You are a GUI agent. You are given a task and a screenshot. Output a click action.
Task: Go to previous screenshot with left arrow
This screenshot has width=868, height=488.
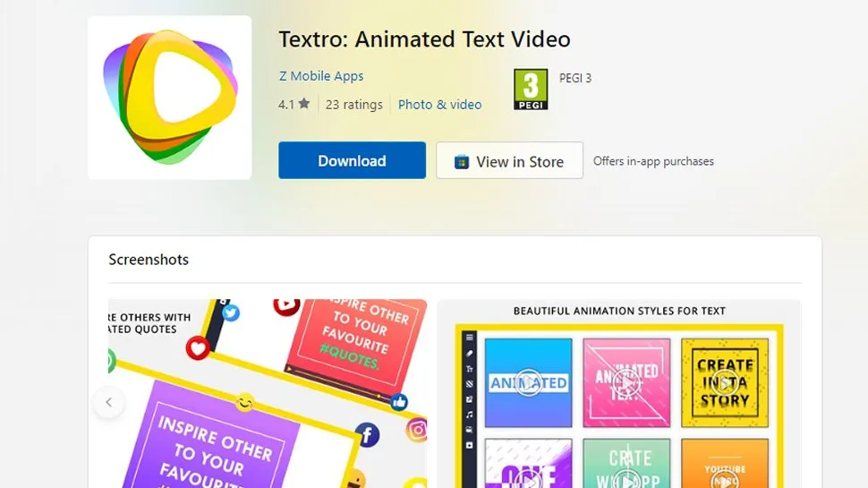point(109,402)
